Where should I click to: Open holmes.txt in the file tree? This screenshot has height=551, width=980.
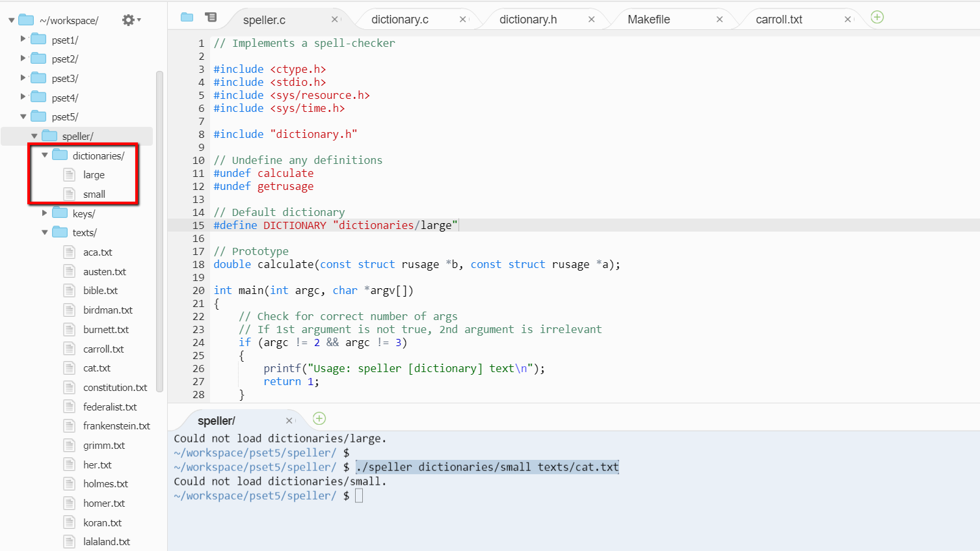105,483
